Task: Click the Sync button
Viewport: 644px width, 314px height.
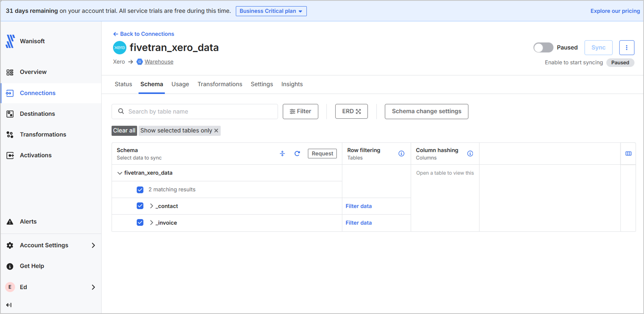Action: [x=598, y=47]
